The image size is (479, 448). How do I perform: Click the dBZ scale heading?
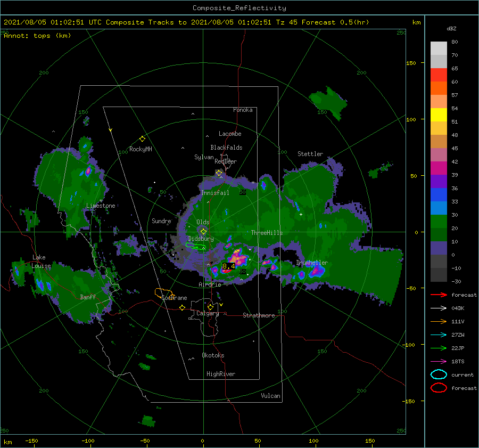(451, 29)
